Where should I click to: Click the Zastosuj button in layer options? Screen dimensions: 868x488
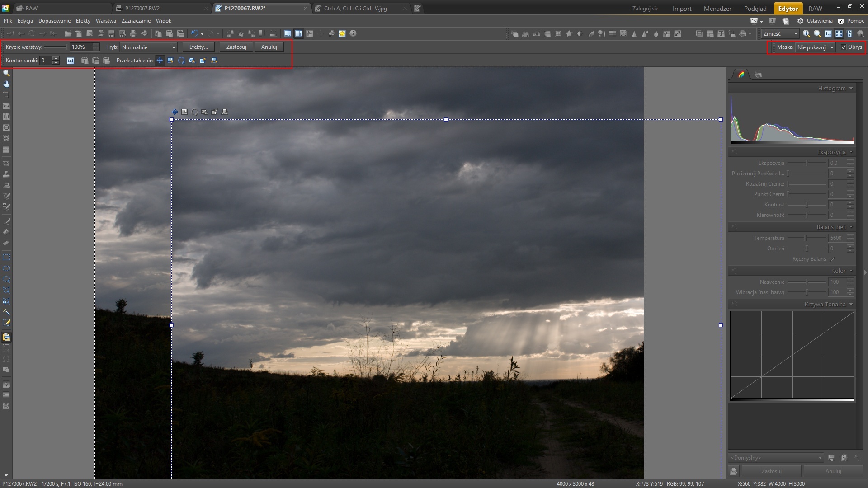pyautogui.click(x=236, y=47)
